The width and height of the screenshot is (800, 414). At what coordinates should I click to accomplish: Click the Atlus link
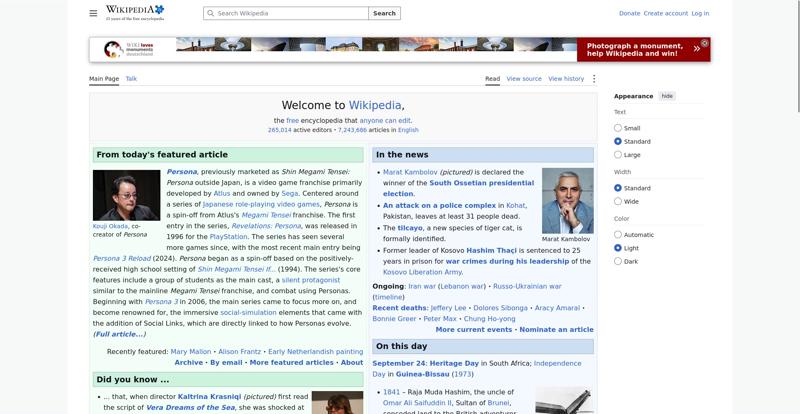[221, 193]
